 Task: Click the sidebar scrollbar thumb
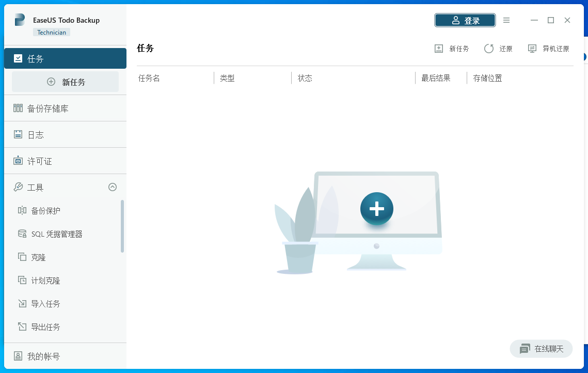tap(122, 226)
